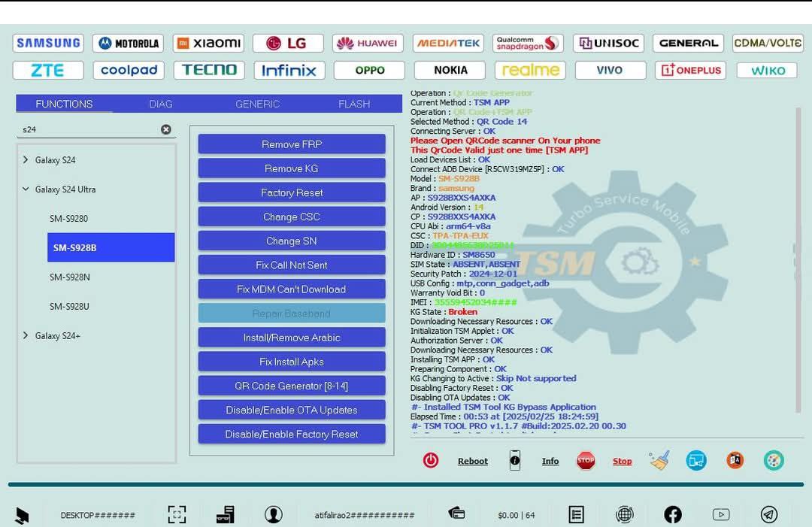Click the red STOP sign icon

[x=586, y=460]
